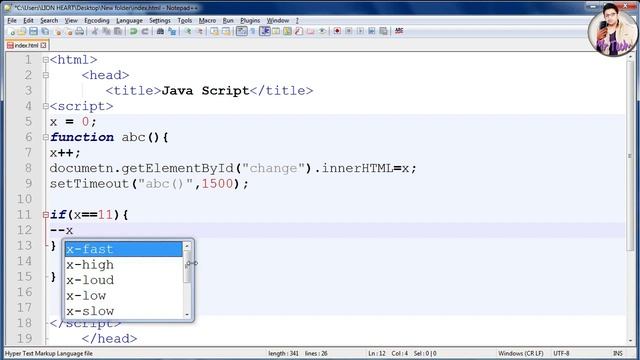Open the User Defined Language icon
Viewport: 640px width, 360px height.
coord(276,31)
